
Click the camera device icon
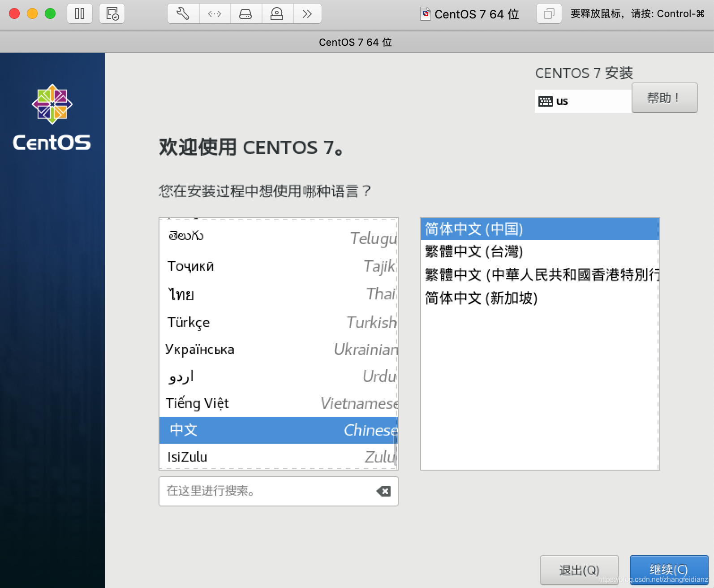277,13
